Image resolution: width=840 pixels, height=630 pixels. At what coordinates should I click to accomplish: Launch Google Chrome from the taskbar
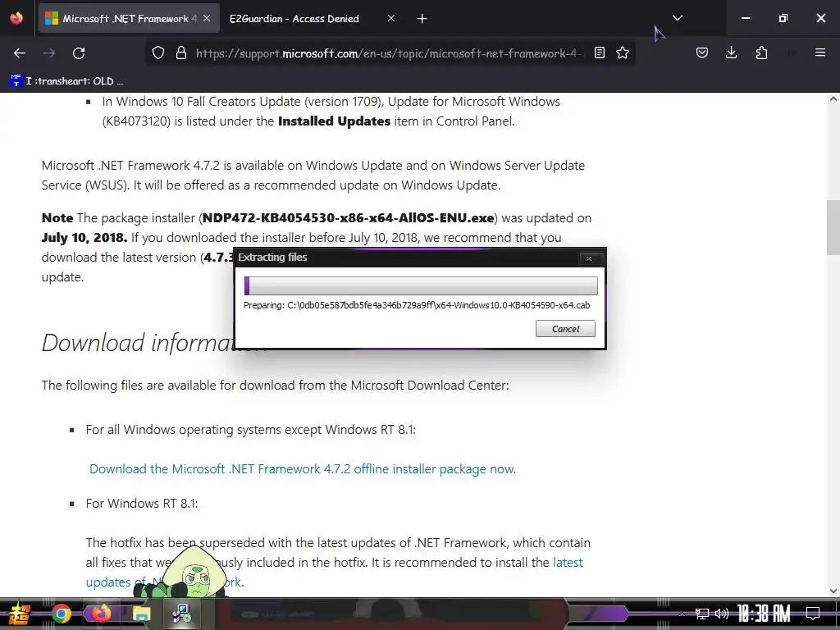(61, 614)
